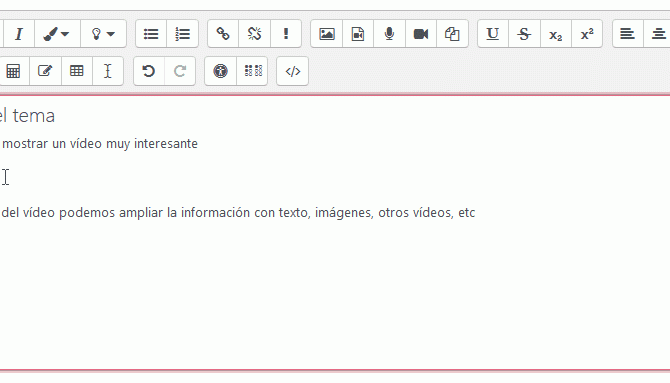
Task: Click the paragraph about 'ampliar la información'
Action: 238,212
